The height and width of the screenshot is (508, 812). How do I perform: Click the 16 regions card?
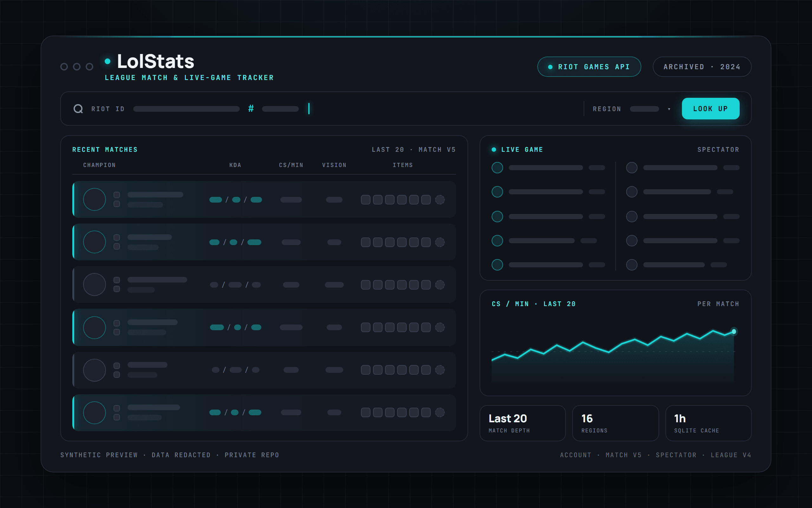pyautogui.click(x=615, y=423)
